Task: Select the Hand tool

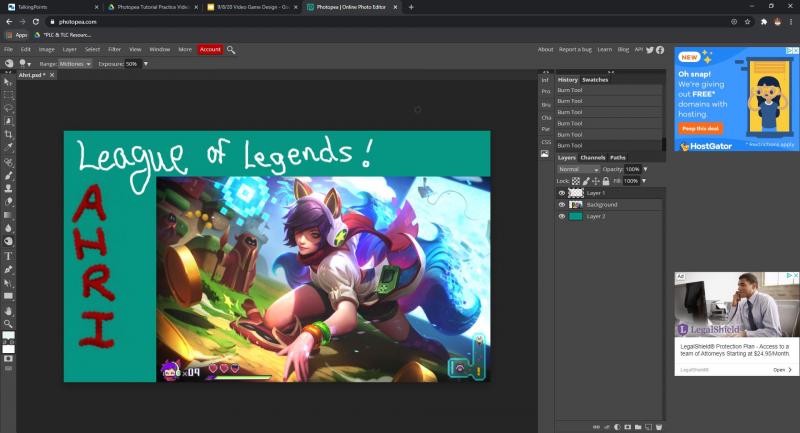Action: [8, 311]
